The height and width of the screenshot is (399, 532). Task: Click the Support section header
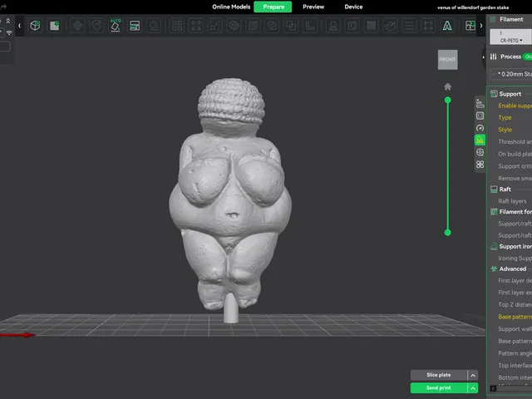click(x=510, y=94)
